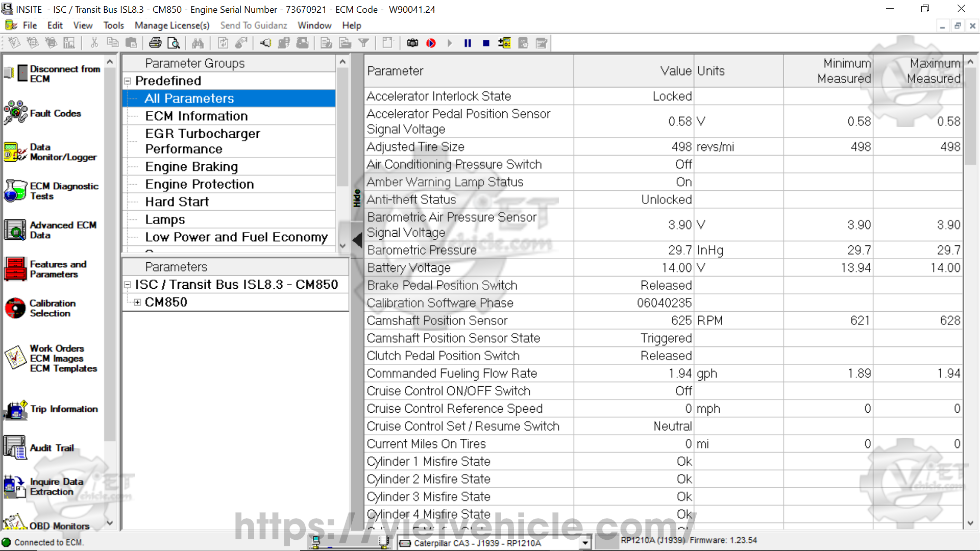
Task: Collapse the Predefined parameter group
Action: point(128,81)
